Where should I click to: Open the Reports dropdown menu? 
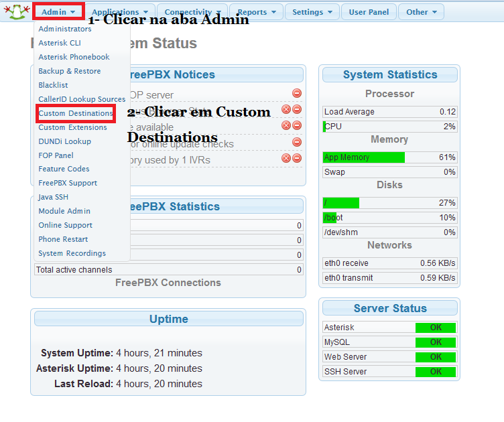(x=257, y=12)
